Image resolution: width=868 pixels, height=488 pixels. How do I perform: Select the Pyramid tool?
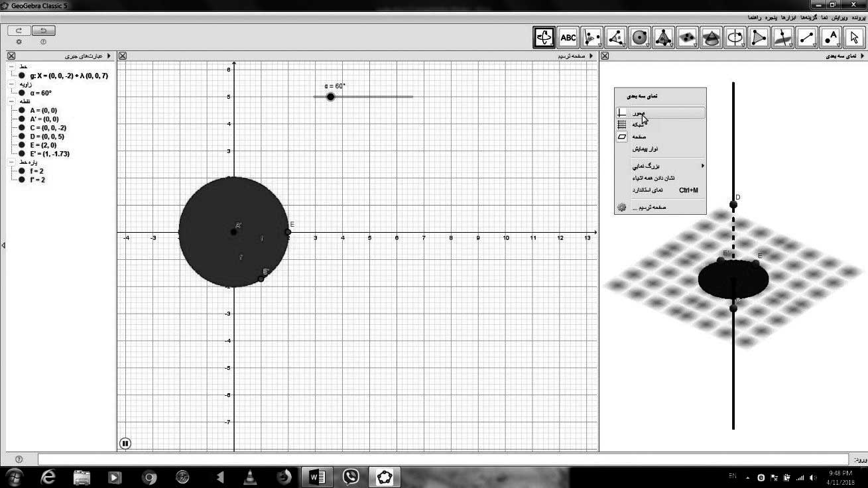click(664, 38)
